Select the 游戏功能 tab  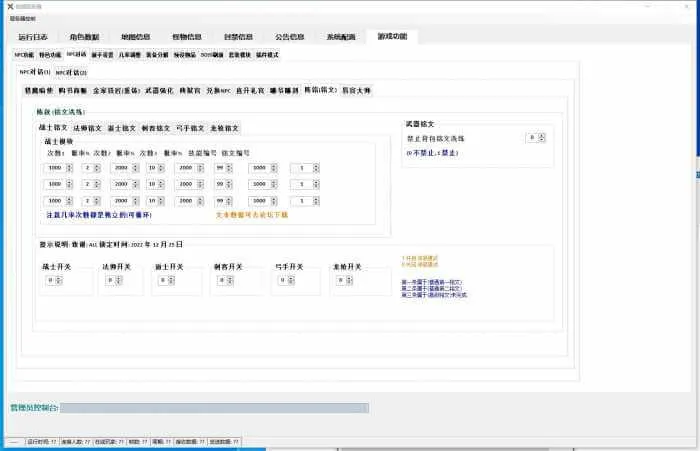coord(392,36)
